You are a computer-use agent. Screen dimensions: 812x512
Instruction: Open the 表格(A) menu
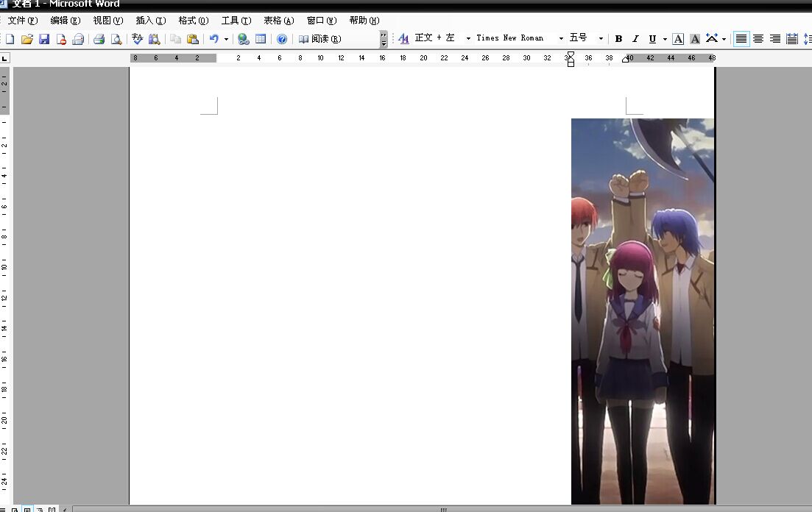tap(278, 20)
